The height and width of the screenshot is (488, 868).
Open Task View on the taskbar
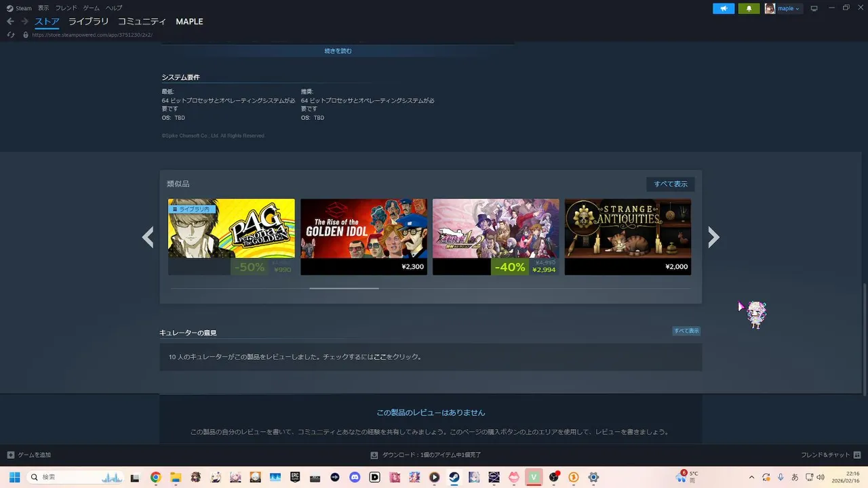click(135, 477)
